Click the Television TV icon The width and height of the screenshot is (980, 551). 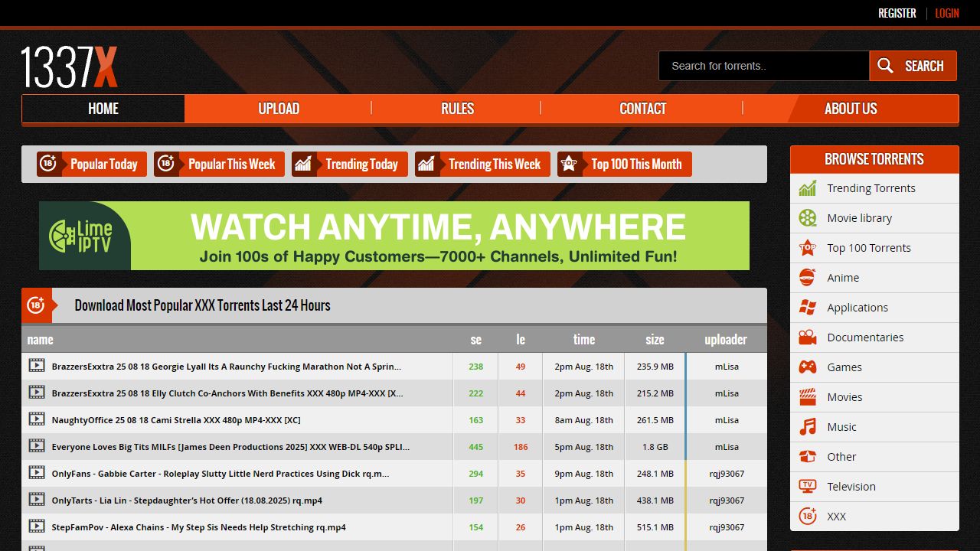pos(808,487)
